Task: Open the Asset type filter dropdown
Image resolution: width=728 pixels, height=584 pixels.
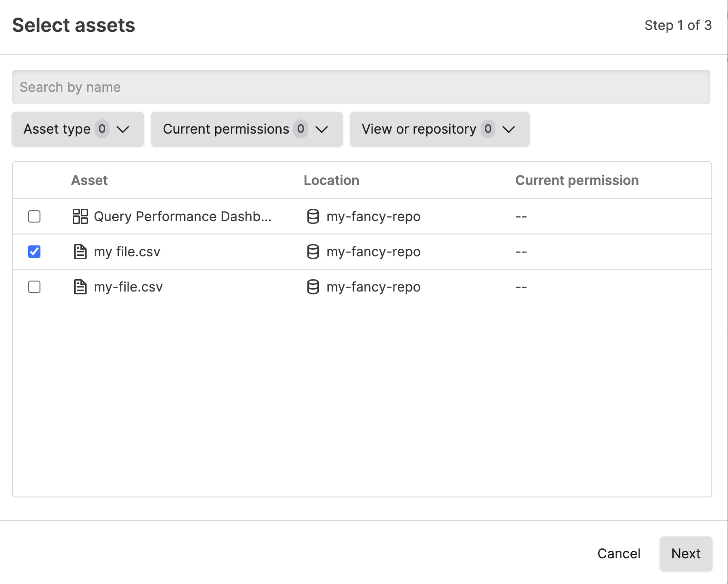Action: pos(77,129)
